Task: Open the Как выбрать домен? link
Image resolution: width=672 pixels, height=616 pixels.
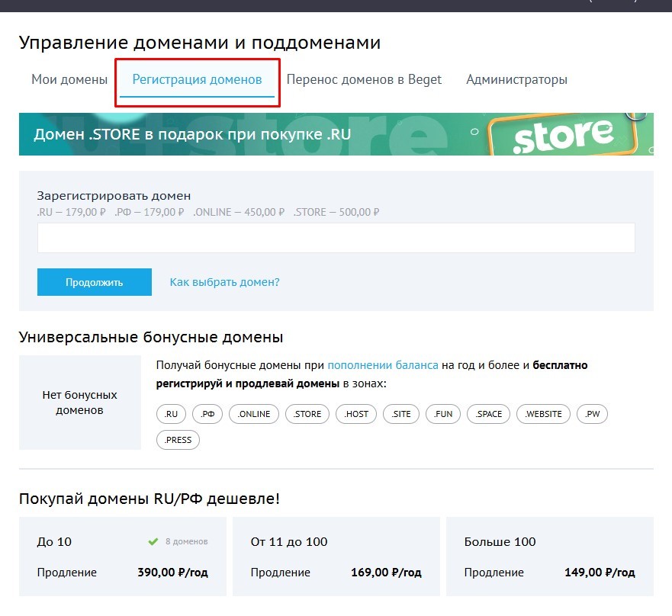Action: 224,282
